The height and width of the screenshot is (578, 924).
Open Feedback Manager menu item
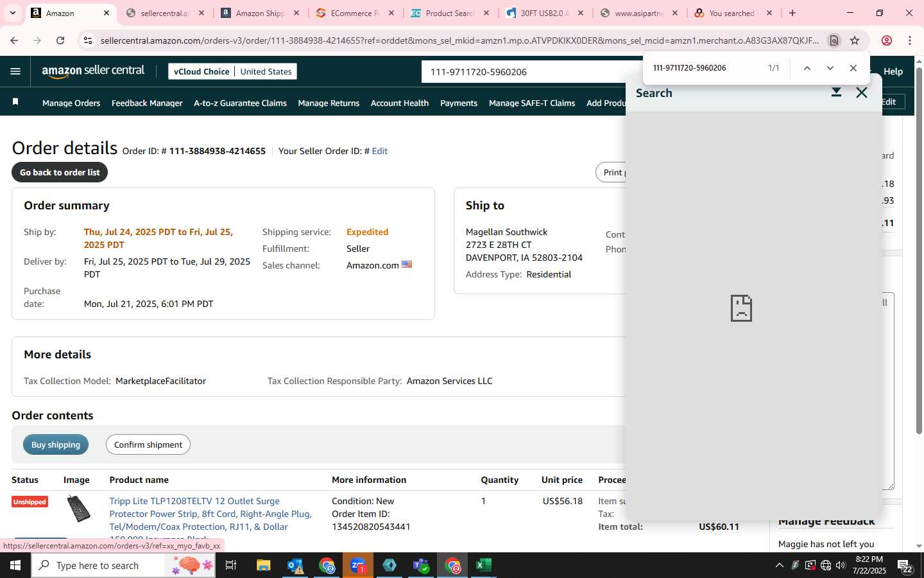coord(147,103)
